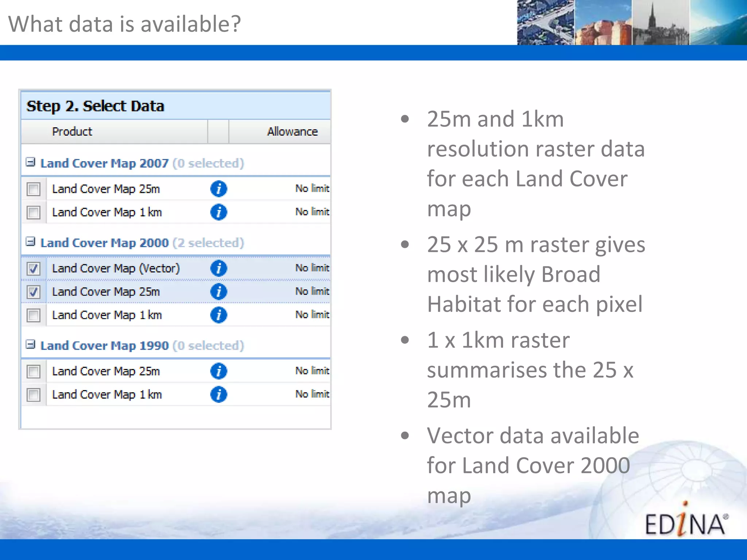Viewport: 747px width, 560px height.
Task: Tick the 1990 Land Cover Map 25m checkbox
Action: click(x=34, y=372)
